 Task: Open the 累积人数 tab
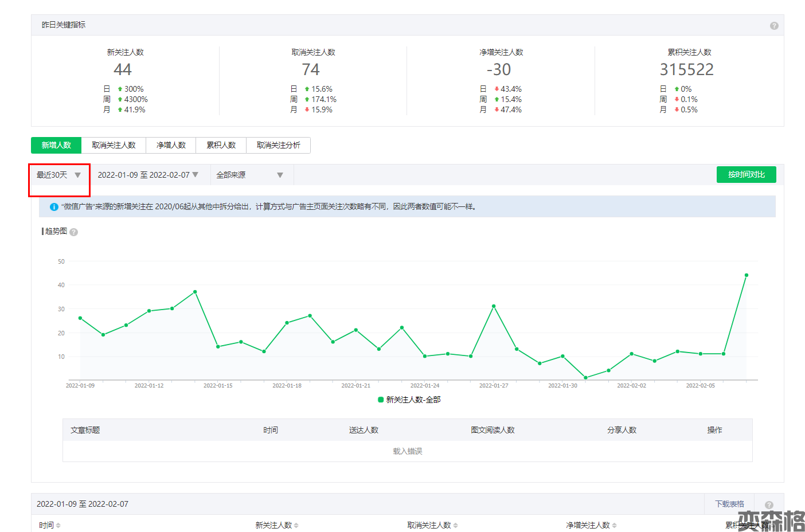(x=221, y=145)
